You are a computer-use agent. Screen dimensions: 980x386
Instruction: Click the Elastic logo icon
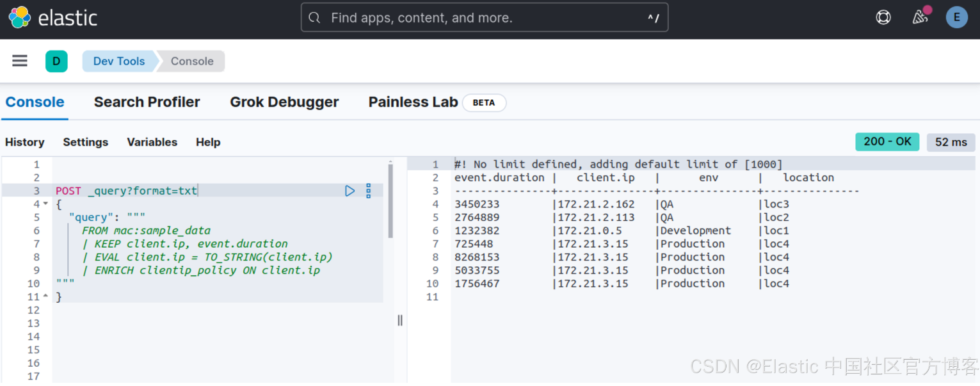pos(20,18)
